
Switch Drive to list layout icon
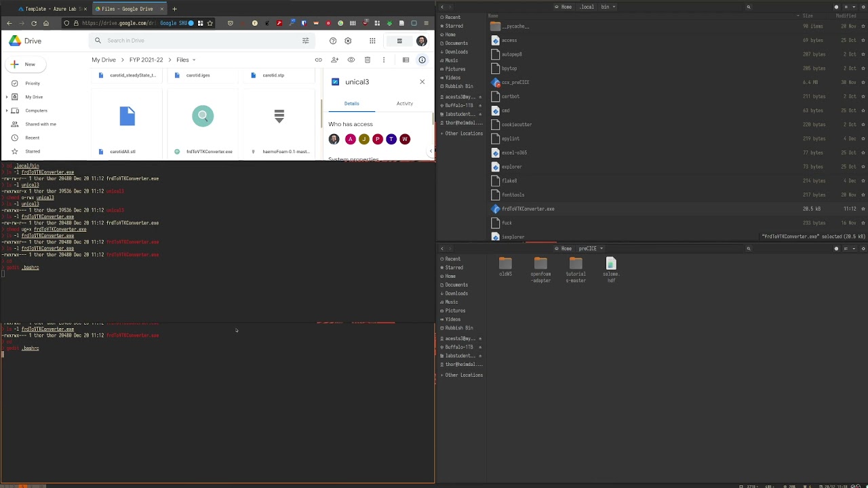pos(406,60)
